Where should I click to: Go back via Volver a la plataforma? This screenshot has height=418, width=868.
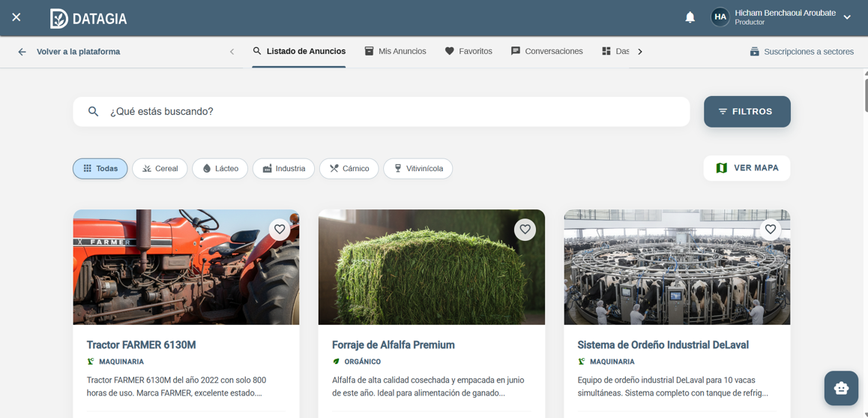tap(78, 52)
